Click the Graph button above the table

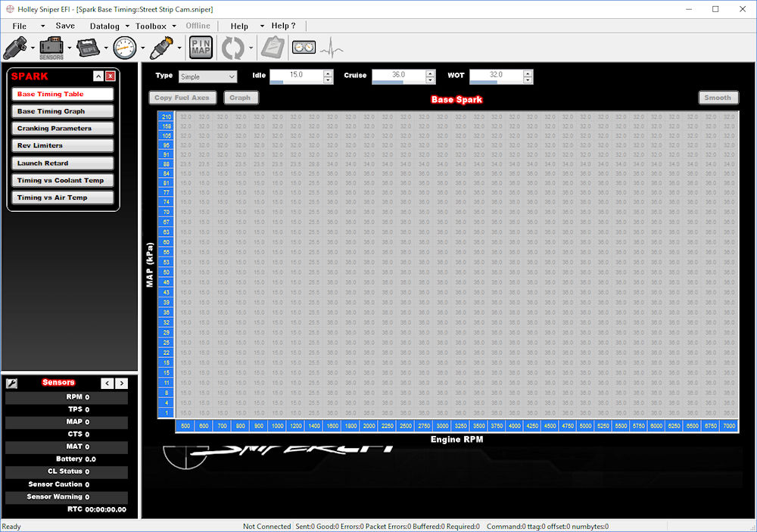(241, 98)
